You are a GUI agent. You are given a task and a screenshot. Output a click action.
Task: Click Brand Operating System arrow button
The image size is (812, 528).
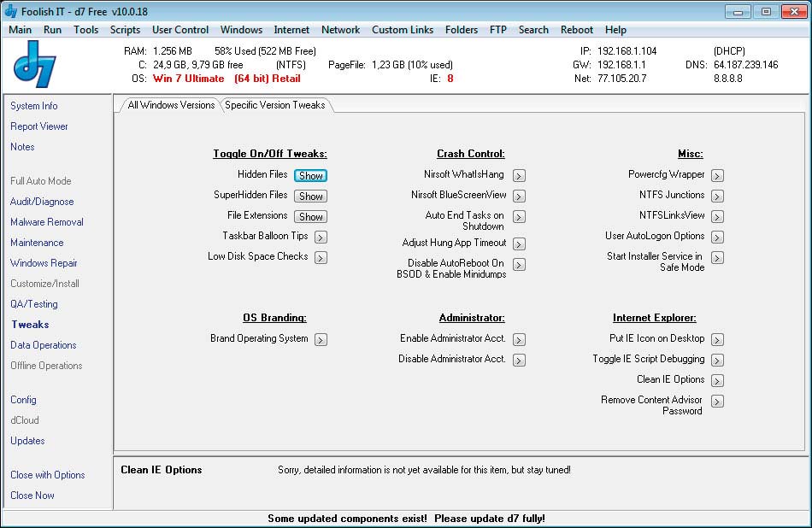coord(321,339)
